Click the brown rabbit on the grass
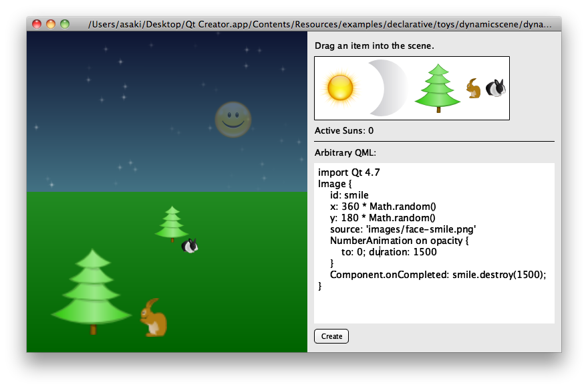This screenshot has height=389, width=588. click(x=154, y=317)
